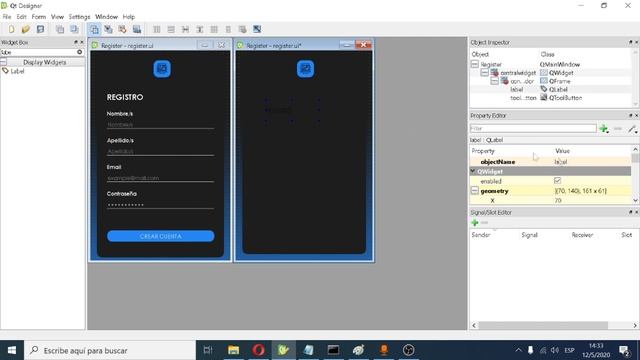
Task: Click the Open form folder icon
Action: click(x=26, y=29)
